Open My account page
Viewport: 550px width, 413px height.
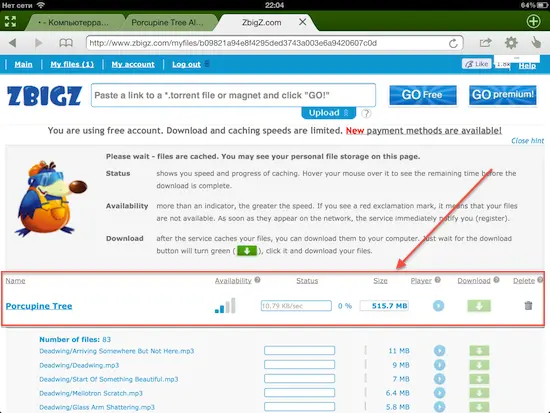133,64
